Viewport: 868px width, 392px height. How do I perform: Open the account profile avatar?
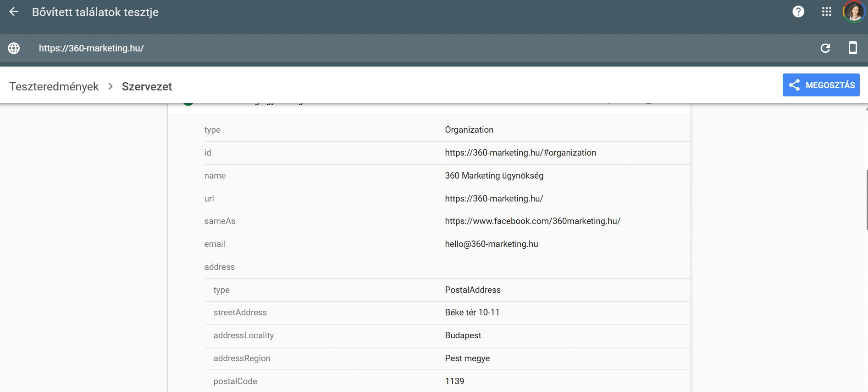853,12
